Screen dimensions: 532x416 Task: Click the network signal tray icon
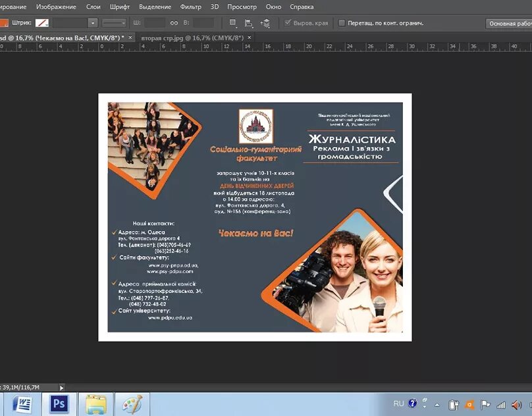501,404
